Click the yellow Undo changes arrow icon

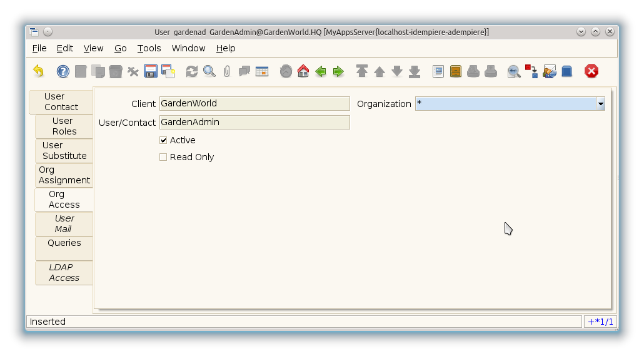coord(39,71)
